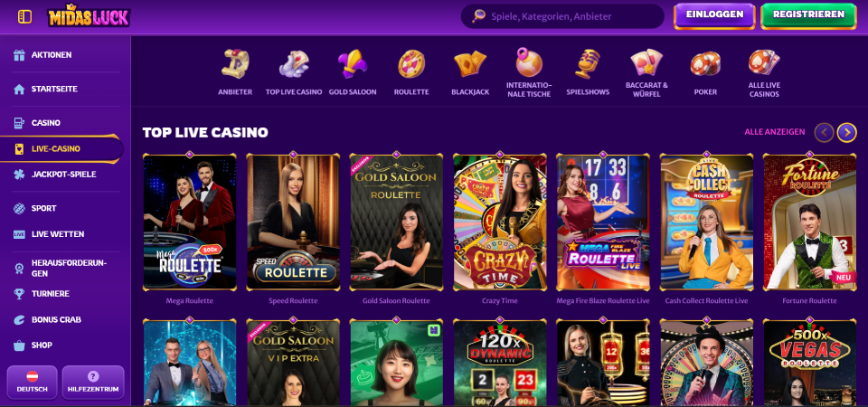Select the Spielshows microphone icon
The height and width of the screenshot is (407, 868).
pyautogui.click(x=588, y=63)
